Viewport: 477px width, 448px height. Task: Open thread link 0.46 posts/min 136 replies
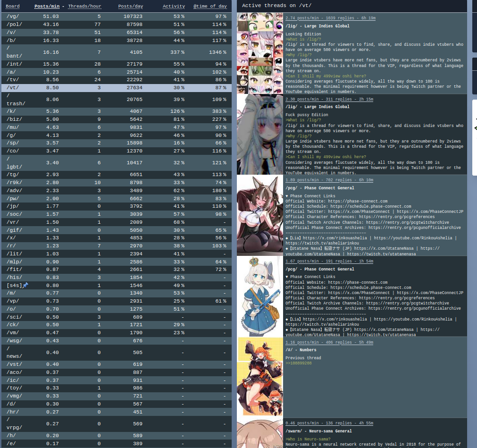point(329,423)
